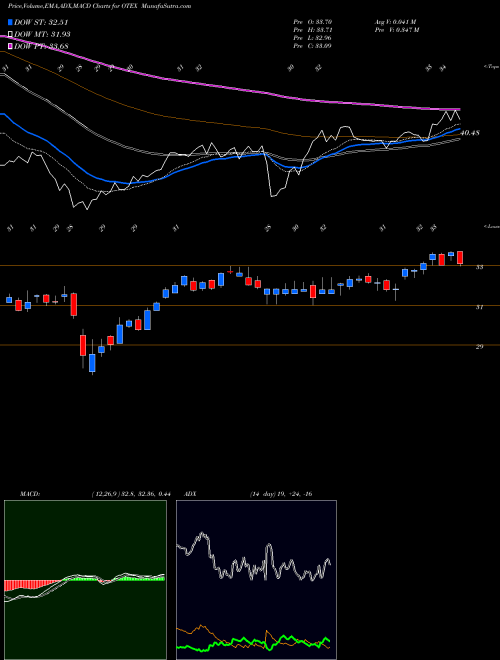Click the MACD (12,26,9) parameter values
The width and height of the screenshot is (500, 660).
pyautogui.click(x=130, y=494)
